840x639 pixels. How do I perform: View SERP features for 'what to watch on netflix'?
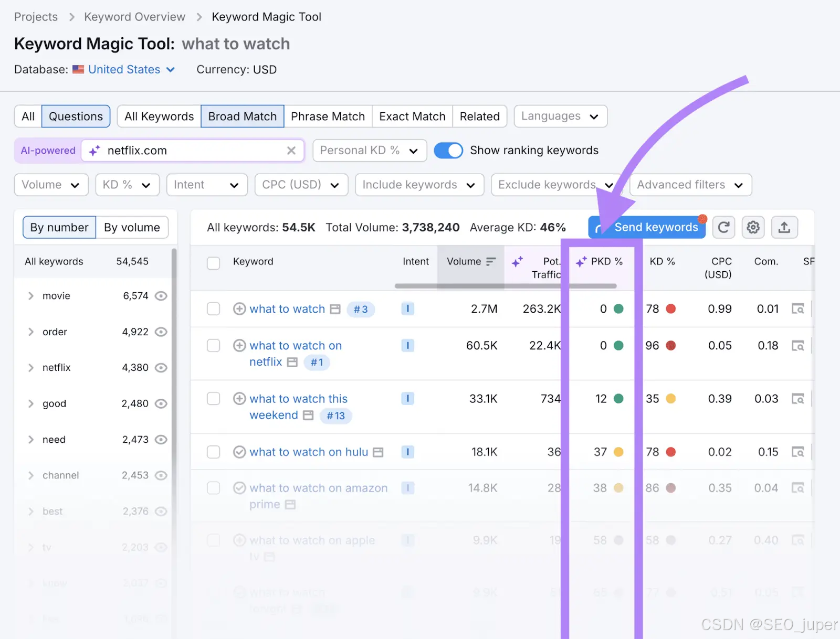(797, 346)
